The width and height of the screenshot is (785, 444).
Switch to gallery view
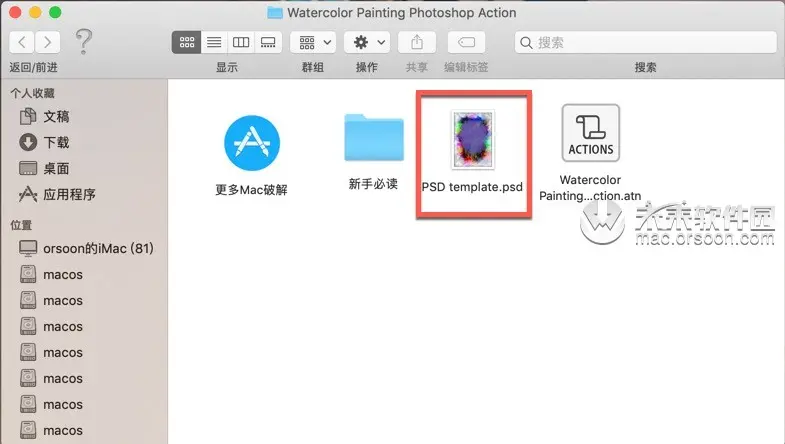[x=268, y=43]
